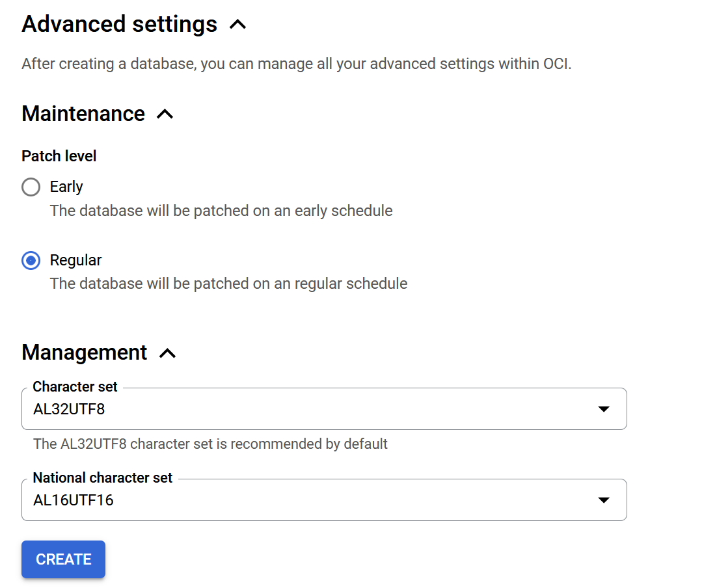Click the National character set arrow icon
717x588 pixels.
pyautogui.click(x=604, y=500)
